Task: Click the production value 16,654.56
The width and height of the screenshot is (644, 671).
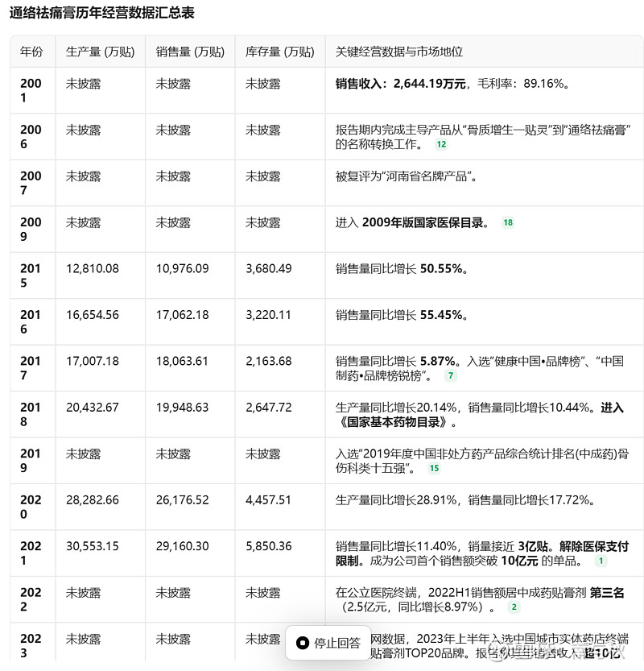Action: point(93,315)
